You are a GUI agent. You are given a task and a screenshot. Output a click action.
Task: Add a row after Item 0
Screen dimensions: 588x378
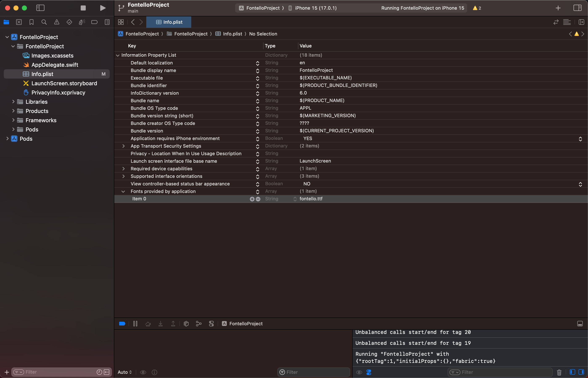(252, 199)
